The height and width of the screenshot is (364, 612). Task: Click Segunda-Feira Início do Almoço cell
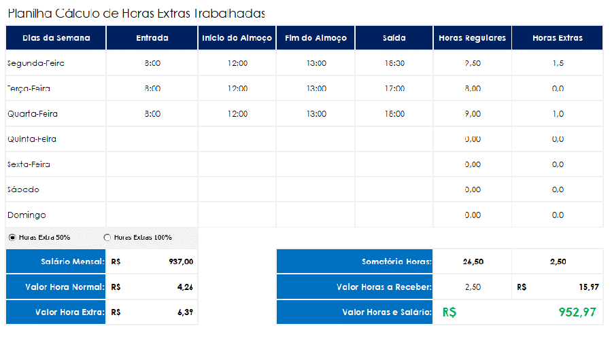pyautogui.click(x=237, y=63)
